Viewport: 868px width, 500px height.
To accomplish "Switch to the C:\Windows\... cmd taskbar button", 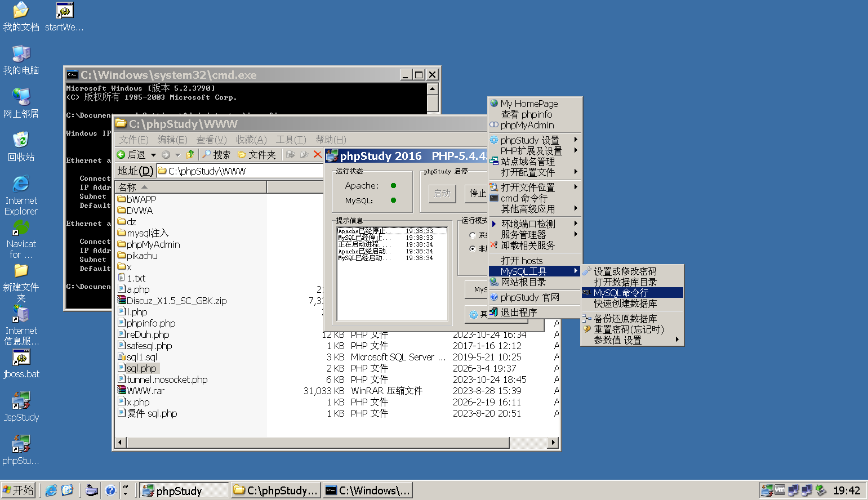I will tap(368, 490).
